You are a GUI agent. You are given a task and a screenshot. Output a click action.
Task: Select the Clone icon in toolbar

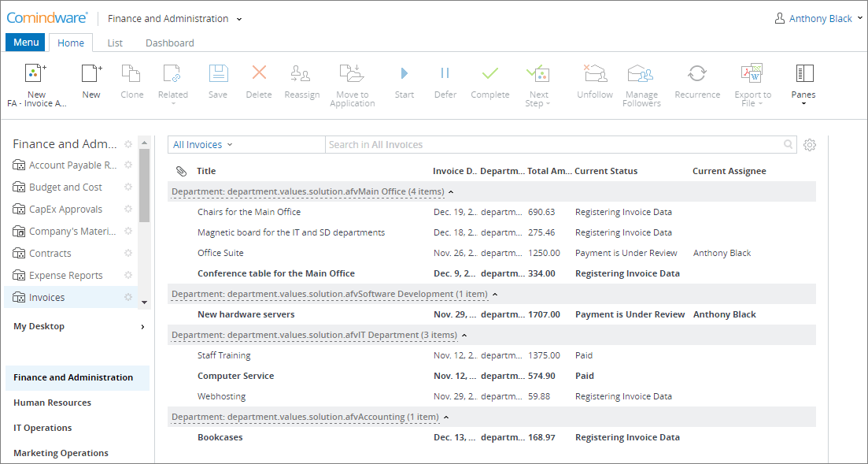[131, 79]
